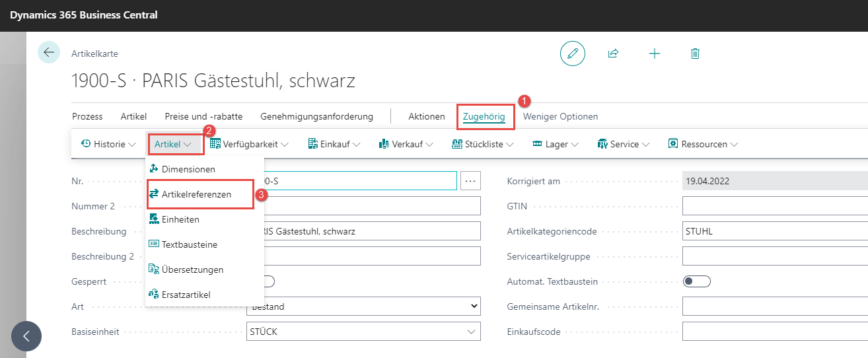Click the Verkauf icon

coord(384,143)
